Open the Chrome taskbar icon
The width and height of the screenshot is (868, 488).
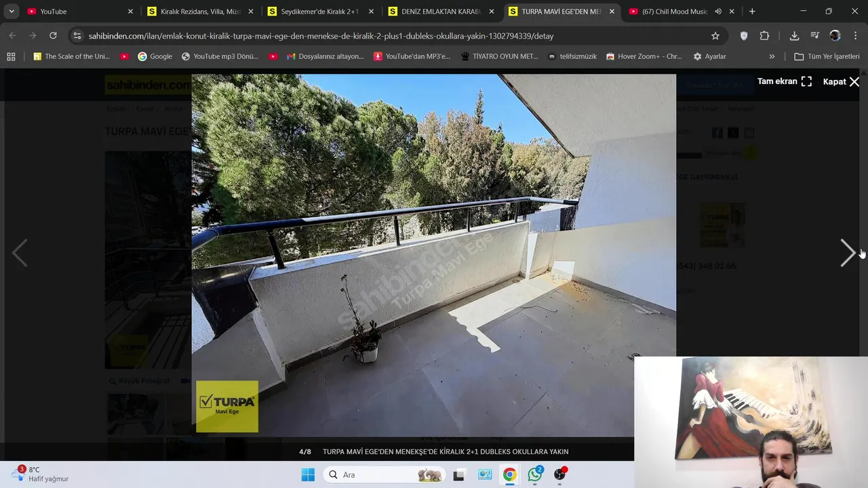[509, 475]
